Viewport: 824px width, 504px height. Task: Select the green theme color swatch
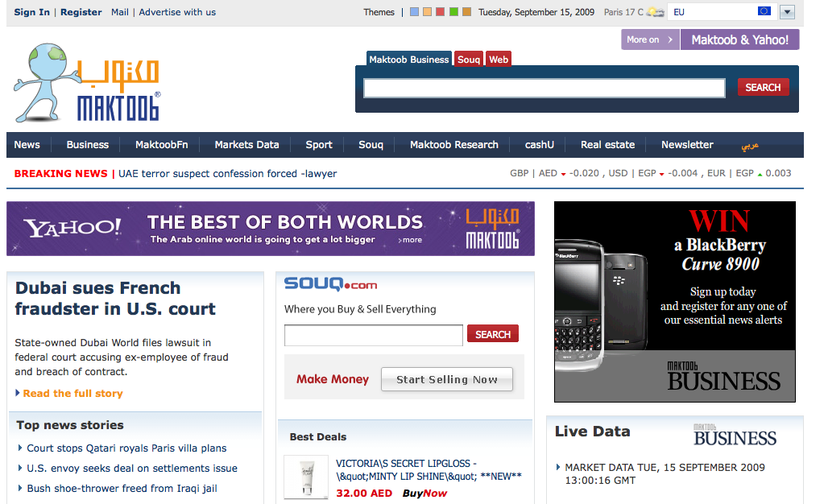[x=453, y=11]
